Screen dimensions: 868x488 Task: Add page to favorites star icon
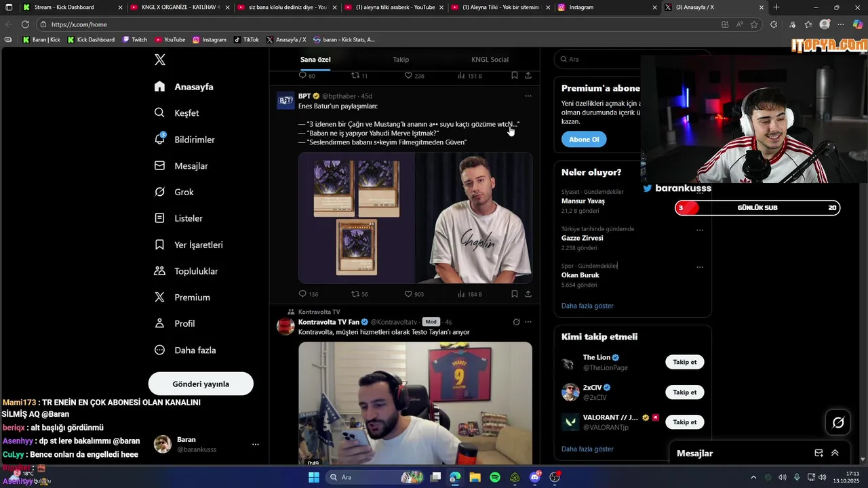[754, 24]
